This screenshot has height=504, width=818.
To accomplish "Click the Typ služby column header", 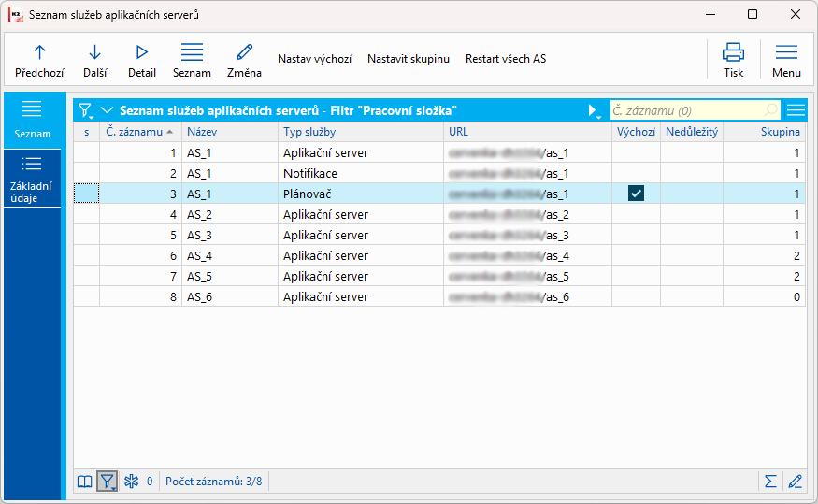I will click(x=361, y=132).
